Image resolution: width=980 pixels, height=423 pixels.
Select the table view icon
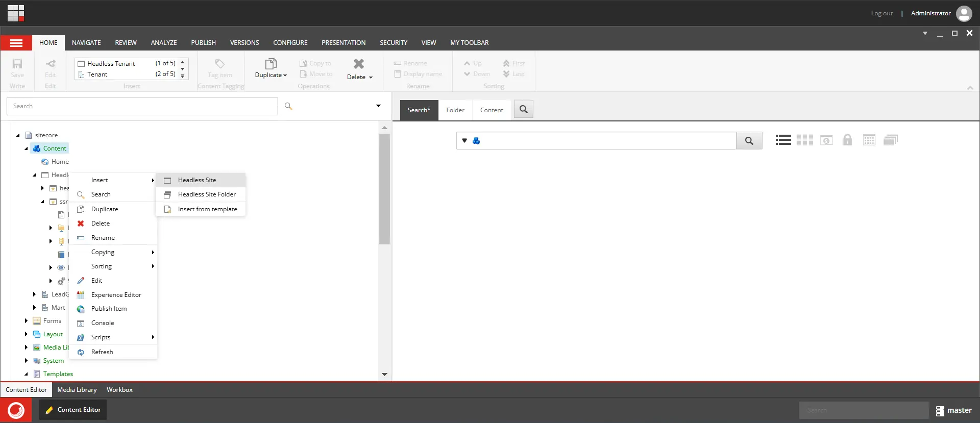(x=869, y=140)
